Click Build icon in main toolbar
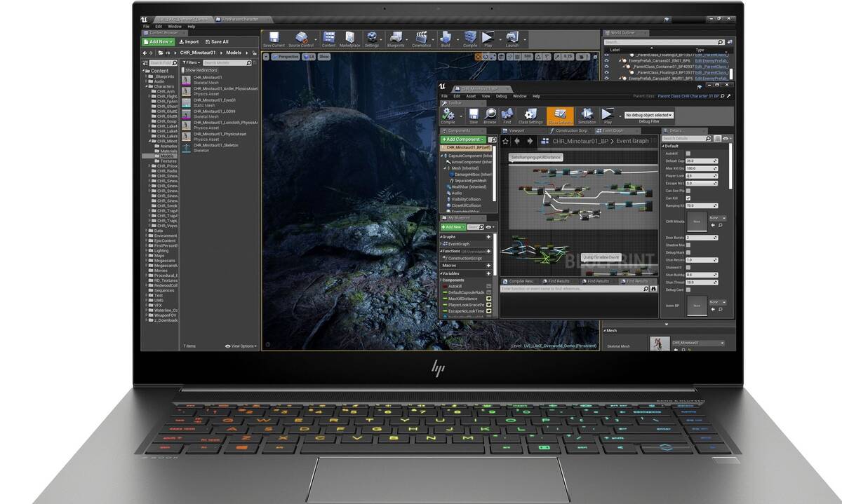The image size is (842, 504). 446,39
